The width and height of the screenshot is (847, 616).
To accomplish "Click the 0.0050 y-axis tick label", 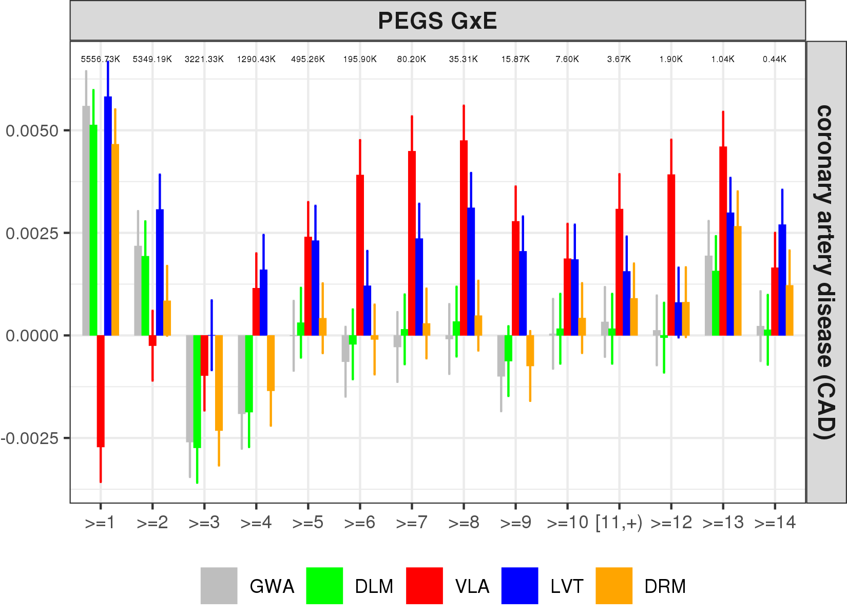I will click(32, 130).
